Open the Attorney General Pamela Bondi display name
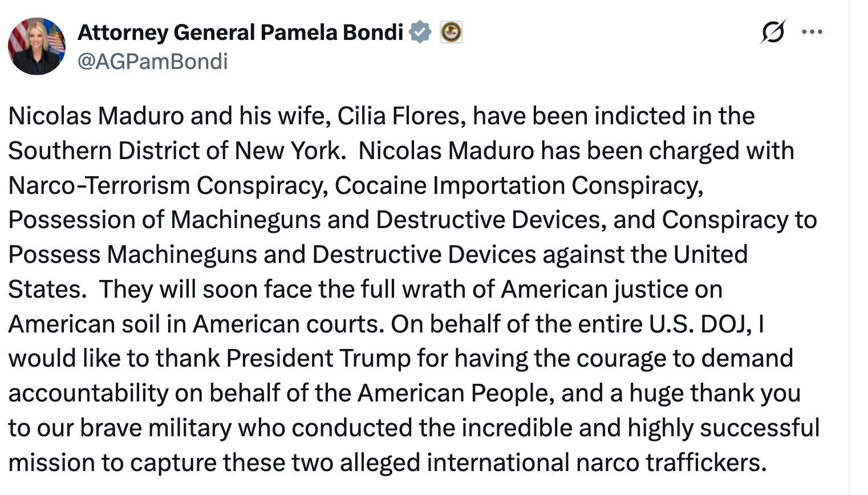 coord(240,33)
